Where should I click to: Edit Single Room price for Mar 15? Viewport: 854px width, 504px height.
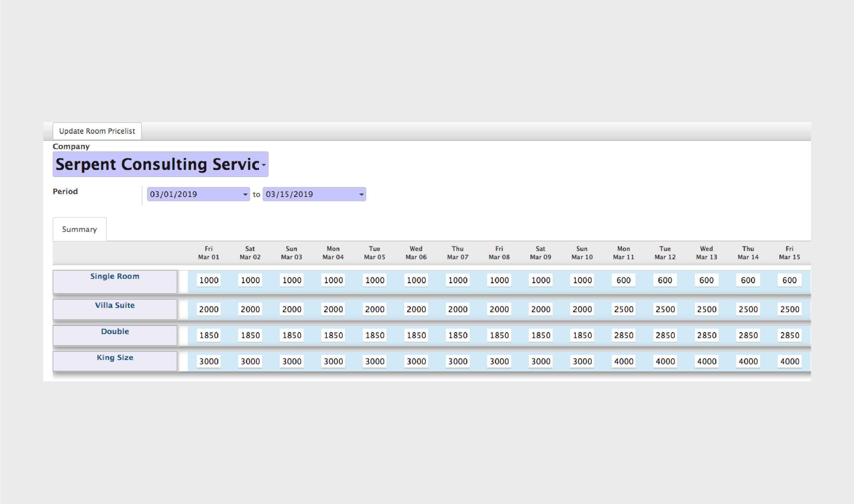789,280
